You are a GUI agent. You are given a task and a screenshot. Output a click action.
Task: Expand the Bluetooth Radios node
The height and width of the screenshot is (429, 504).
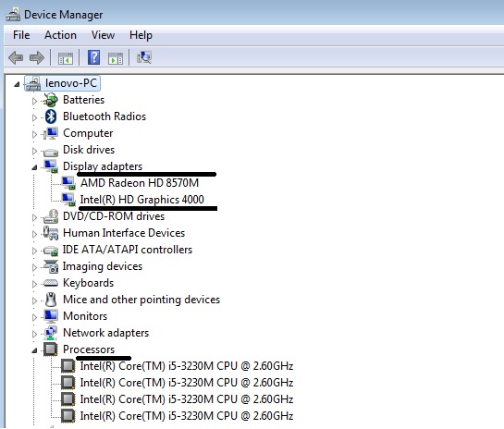[34, 117]
